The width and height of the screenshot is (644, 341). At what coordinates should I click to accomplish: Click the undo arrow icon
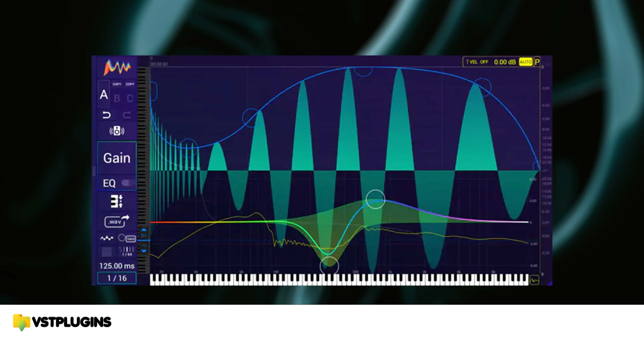(106, 115)
